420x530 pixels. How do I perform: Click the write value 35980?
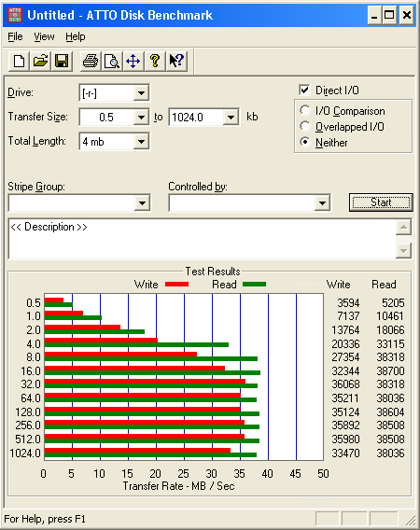pos(345,439)
